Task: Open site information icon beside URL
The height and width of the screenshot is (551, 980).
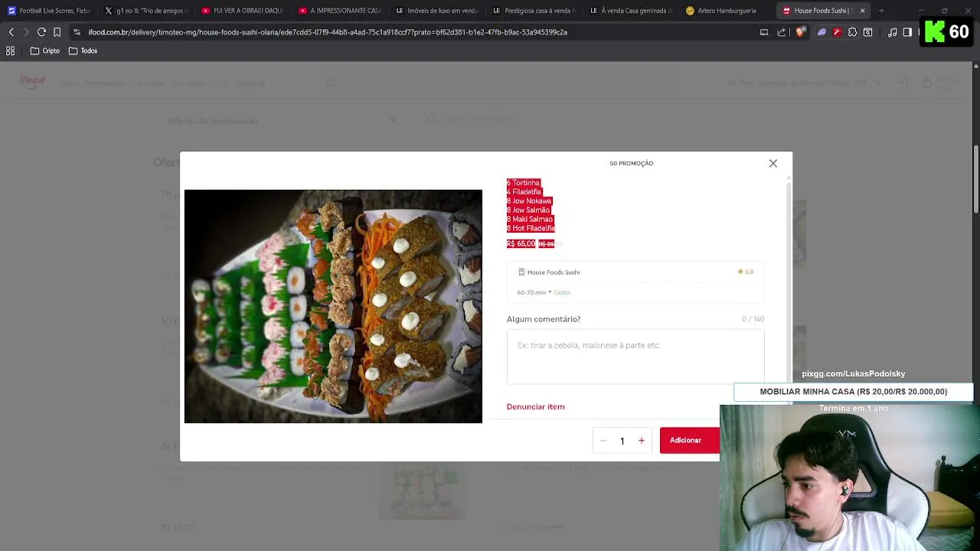Action: [77, 32]
